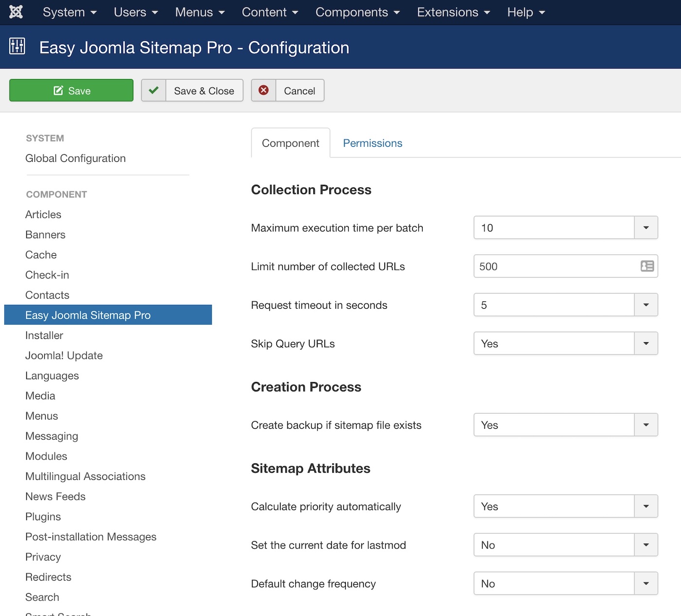Viewport: 681px width, 616px height.
Task: Click the Collection Process heading
Action: tap(311, 190)
